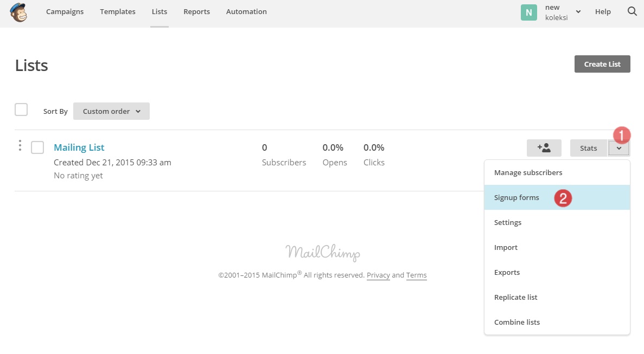This screenshot has height=354, width=644.
Task: Open the Templates tab
Action: coord(118,11)
